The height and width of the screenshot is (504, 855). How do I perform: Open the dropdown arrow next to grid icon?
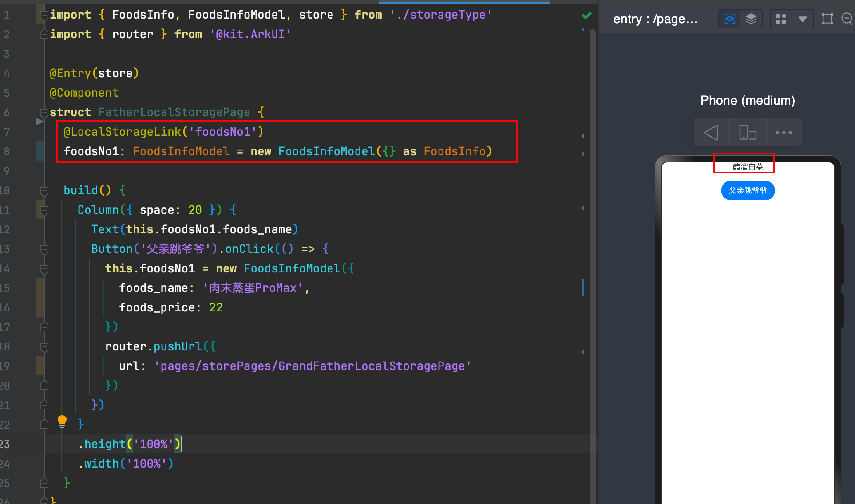[x=802, y=19]
